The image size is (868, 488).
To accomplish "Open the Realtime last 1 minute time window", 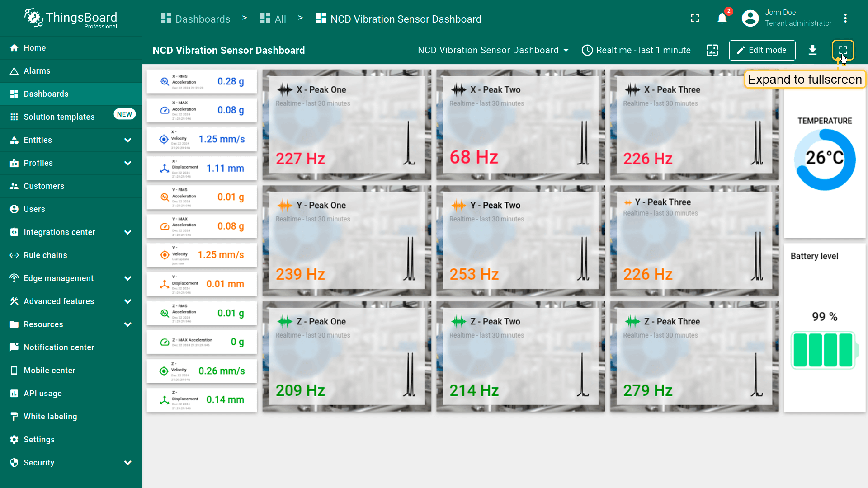I will [636, 50].
